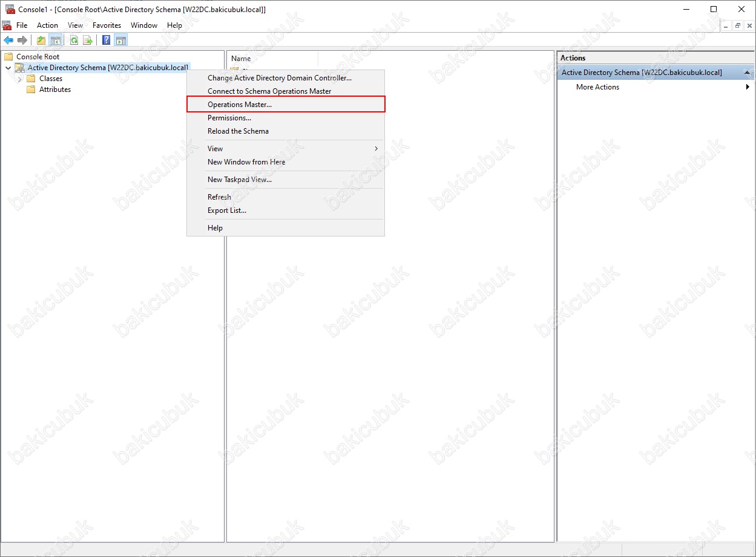The width and height of the screenshot is (756, 557).
Task: Toggle the Show/Hide Action Pane icon
Action: [x=121, y=41]
